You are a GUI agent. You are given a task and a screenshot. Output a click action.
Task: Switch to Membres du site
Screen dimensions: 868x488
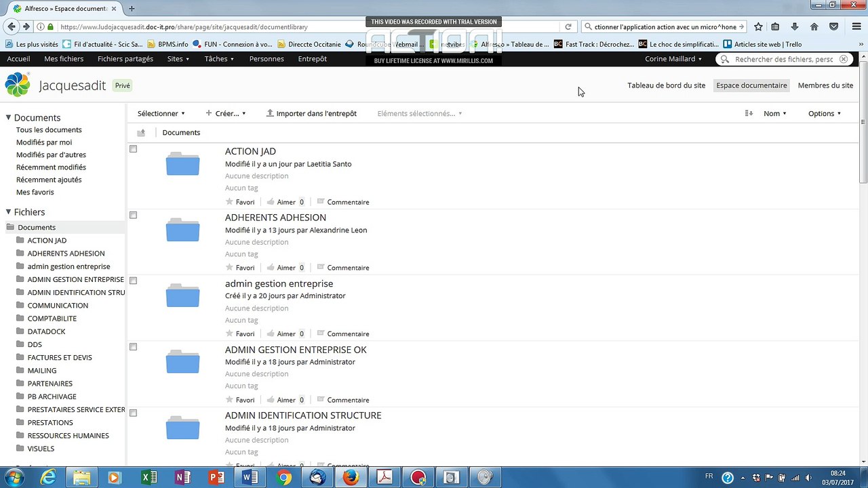pyautogui.click(x=825, y=85)
